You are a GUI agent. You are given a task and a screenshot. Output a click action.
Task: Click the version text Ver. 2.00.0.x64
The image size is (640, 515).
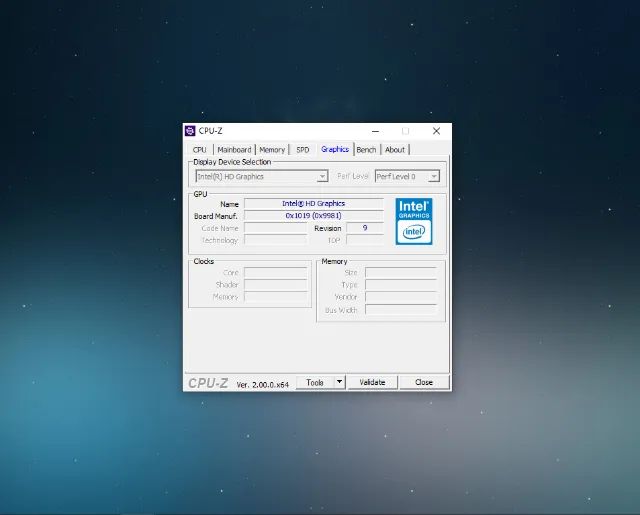pos(262,384)
